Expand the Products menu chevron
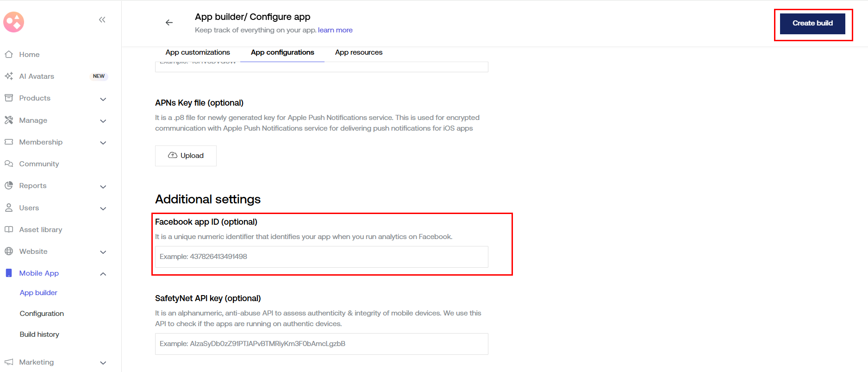 pos(103,99)
